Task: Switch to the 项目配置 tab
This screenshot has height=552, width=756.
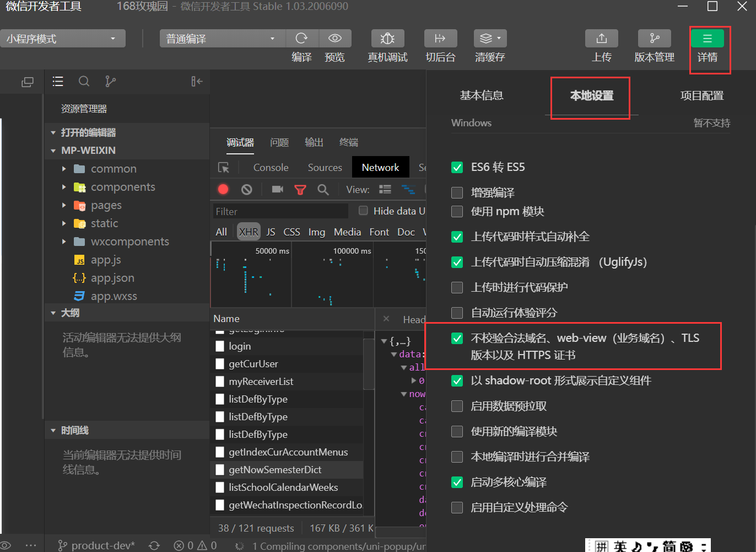Action: (701, 95)
